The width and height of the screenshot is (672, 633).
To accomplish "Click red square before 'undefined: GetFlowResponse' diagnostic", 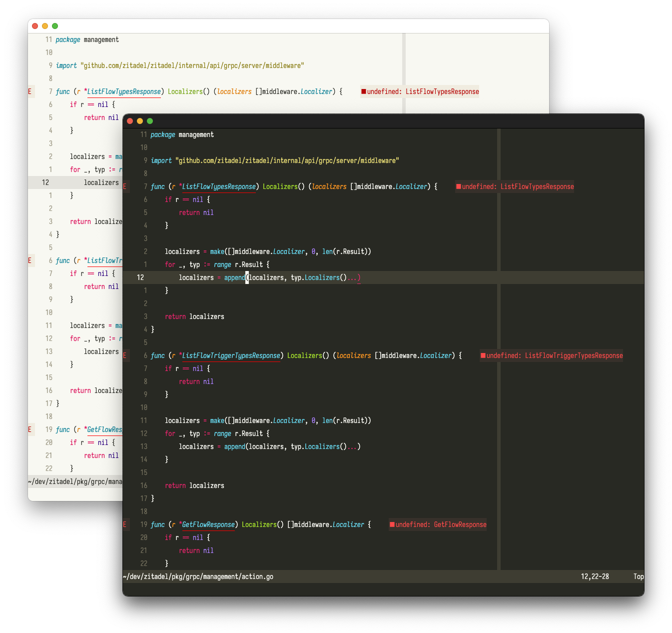I will (x=392, y=524).
